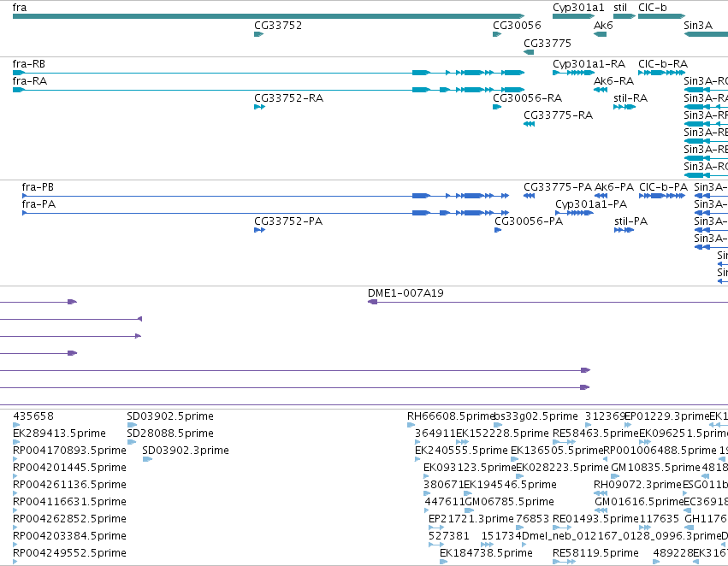The width and height of the screenshot is (728, 566).
Task: Open the CG30056-RA transcript label
Action: point(528,98)
